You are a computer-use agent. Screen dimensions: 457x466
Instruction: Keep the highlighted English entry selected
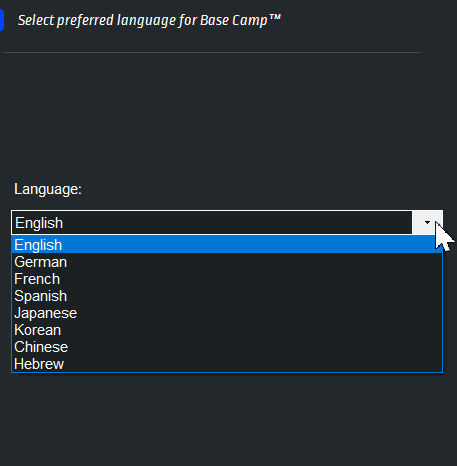click(227, 245)
